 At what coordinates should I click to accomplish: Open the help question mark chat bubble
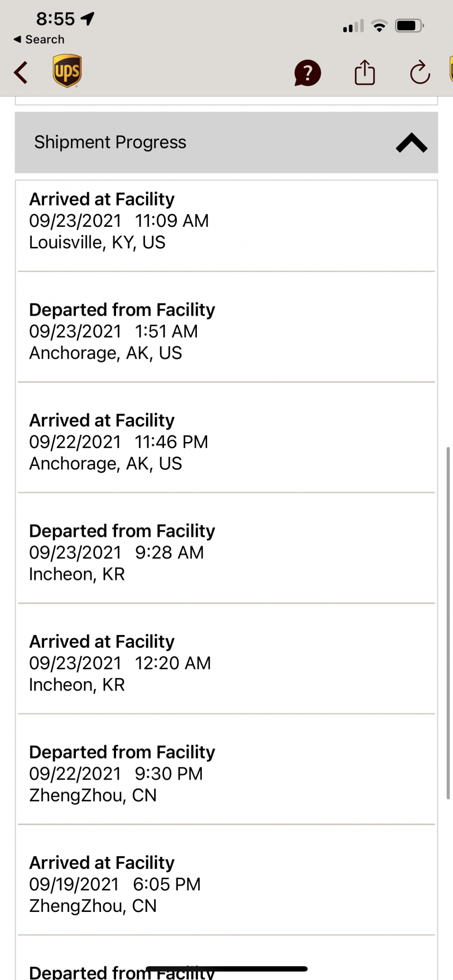[x=307, y=73]
